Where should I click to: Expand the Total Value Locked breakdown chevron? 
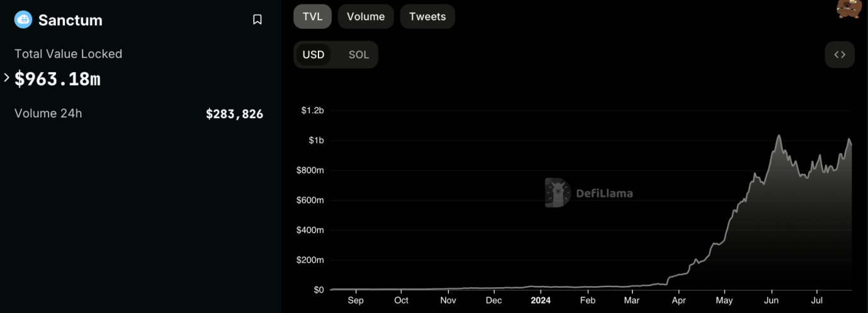[x=7, y=78]
